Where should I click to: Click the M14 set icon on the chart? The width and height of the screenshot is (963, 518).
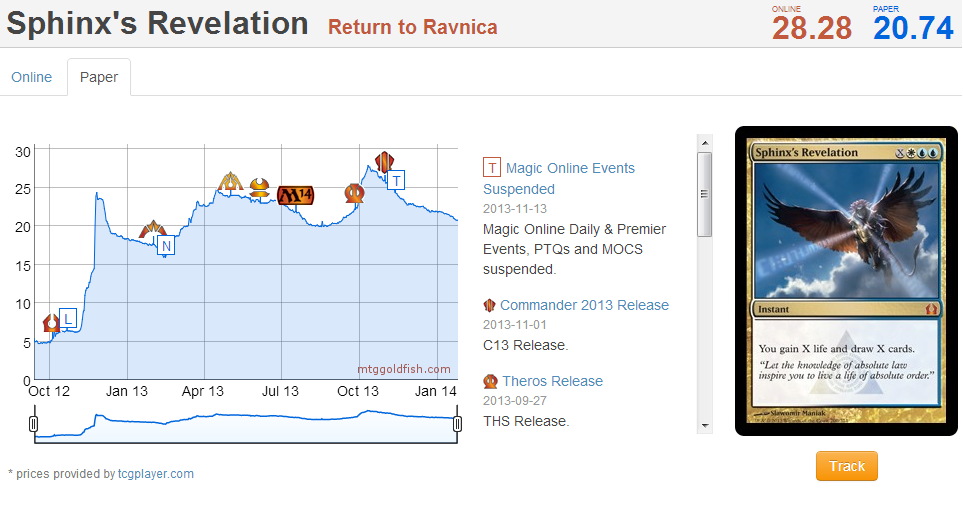pos(295,195)
